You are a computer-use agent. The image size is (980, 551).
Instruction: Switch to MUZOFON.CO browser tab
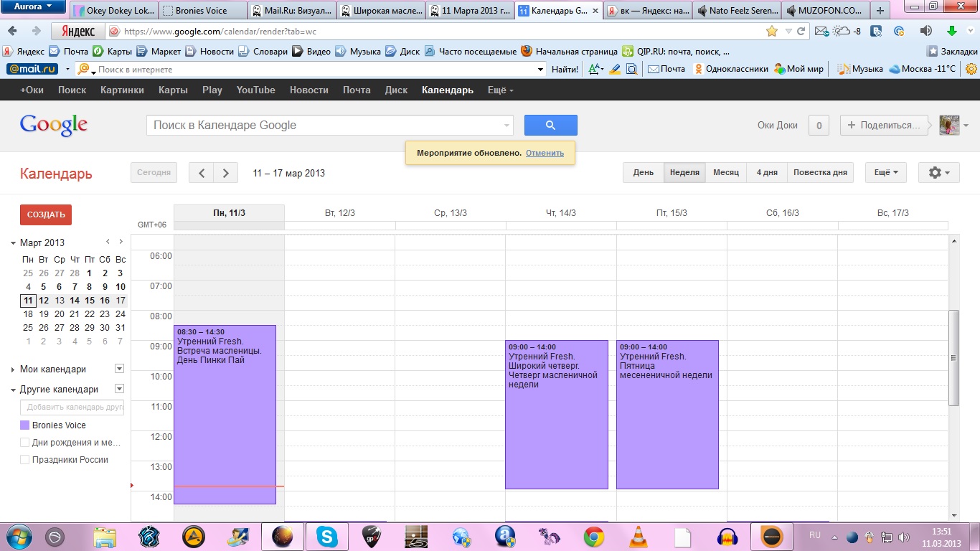coord(825,11)
